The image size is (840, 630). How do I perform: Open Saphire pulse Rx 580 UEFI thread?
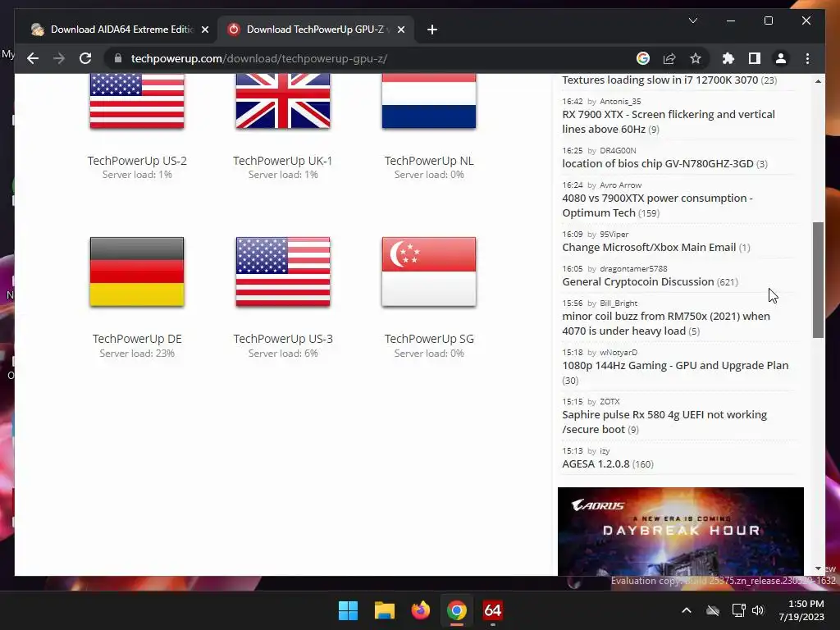(664, 422)
